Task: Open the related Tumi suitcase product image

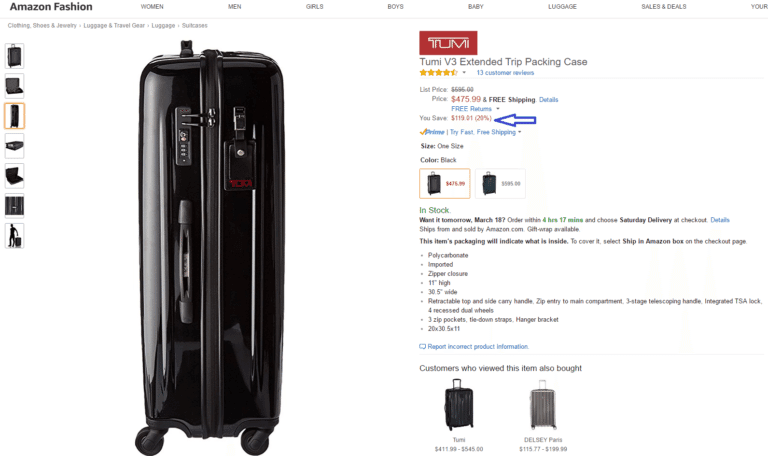Action: [459, 404]
